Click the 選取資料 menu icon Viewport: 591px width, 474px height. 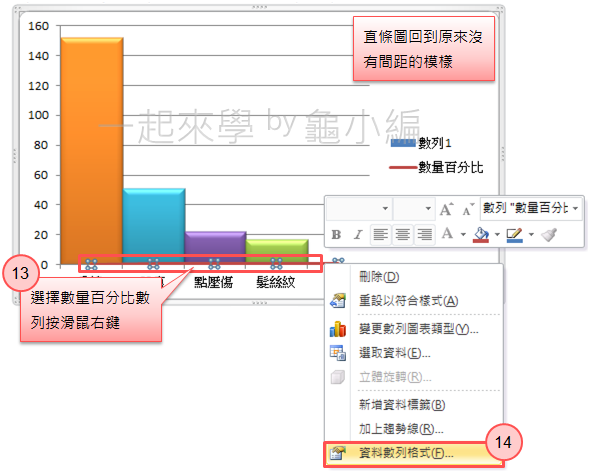[x=338, y=353]
